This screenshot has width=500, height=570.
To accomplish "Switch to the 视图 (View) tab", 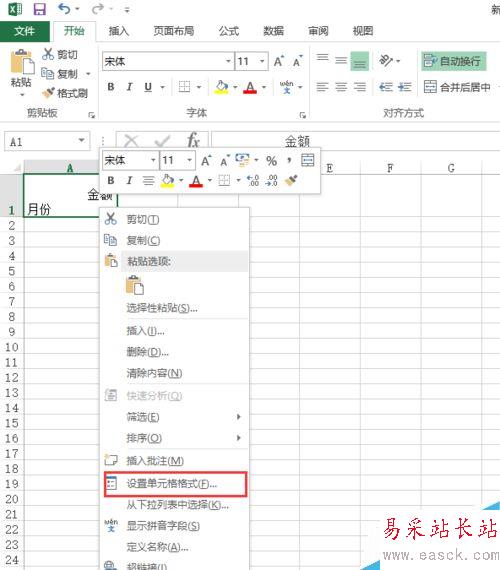I will click(x=363, y=31).
